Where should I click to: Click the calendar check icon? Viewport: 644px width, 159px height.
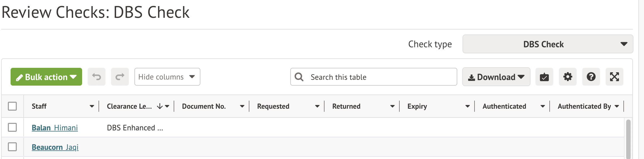coord(544,77)
